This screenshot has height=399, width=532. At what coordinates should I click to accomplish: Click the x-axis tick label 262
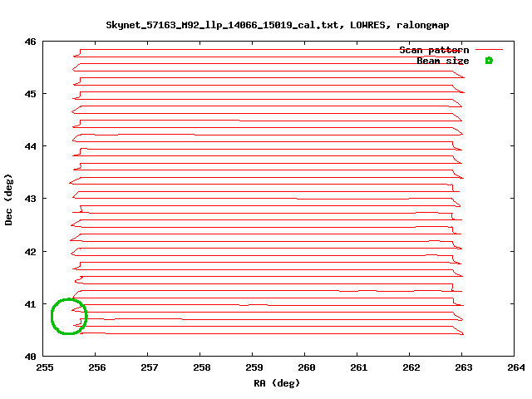click(x=411, y=367)
